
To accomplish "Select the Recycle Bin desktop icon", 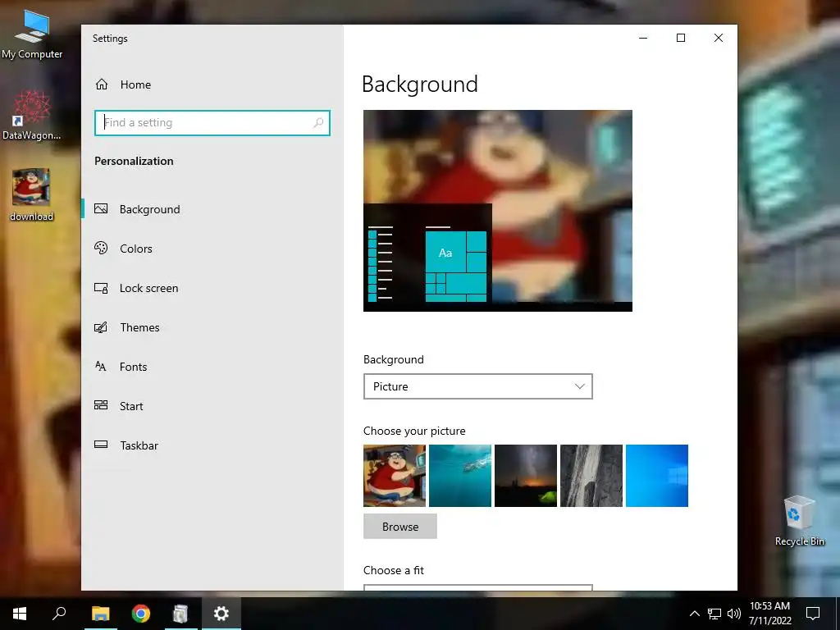I will (799, 521).
